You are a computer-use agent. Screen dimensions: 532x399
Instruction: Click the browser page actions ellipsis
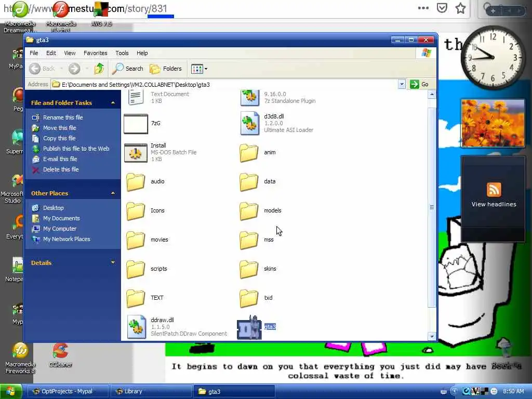(x=423, y=8)
